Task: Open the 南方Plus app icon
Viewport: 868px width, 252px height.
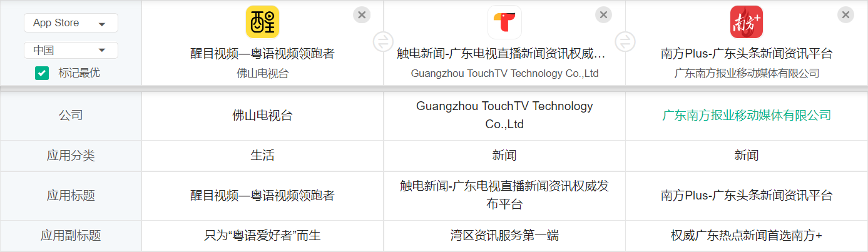Action: 747,22
